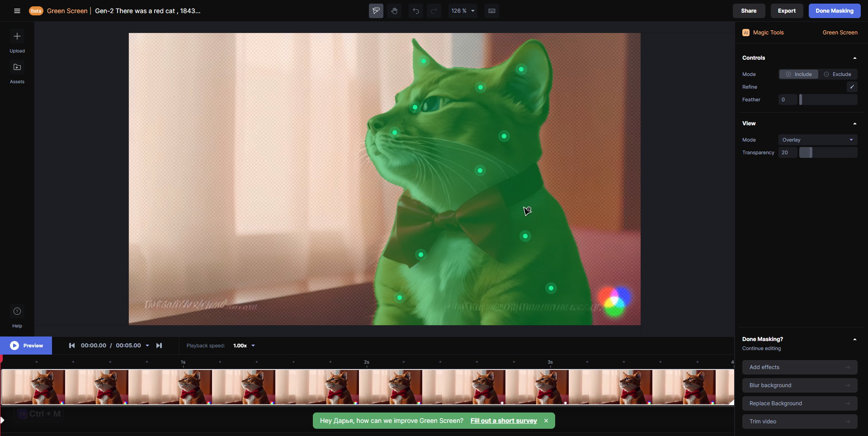The width and height of the screenshot is (868, 436).
Task: Open the hamburger main menu
Action: coord(17,11)
